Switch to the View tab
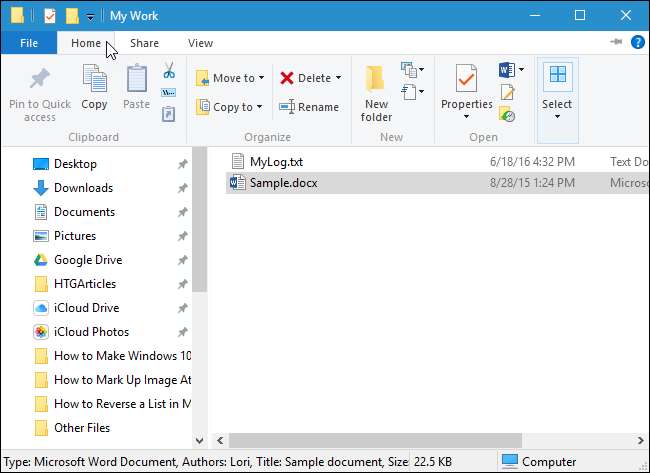The width and height of the screenshot is (650, 473). [200, 43]
